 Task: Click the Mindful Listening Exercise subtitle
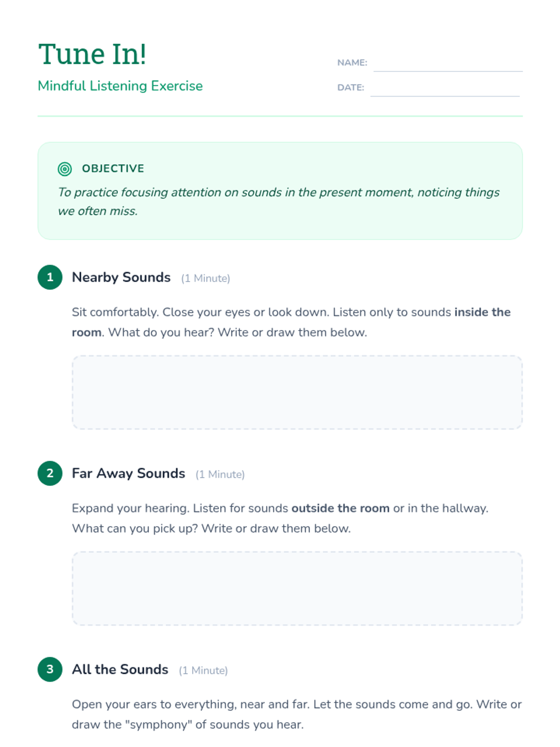point(120,86)
